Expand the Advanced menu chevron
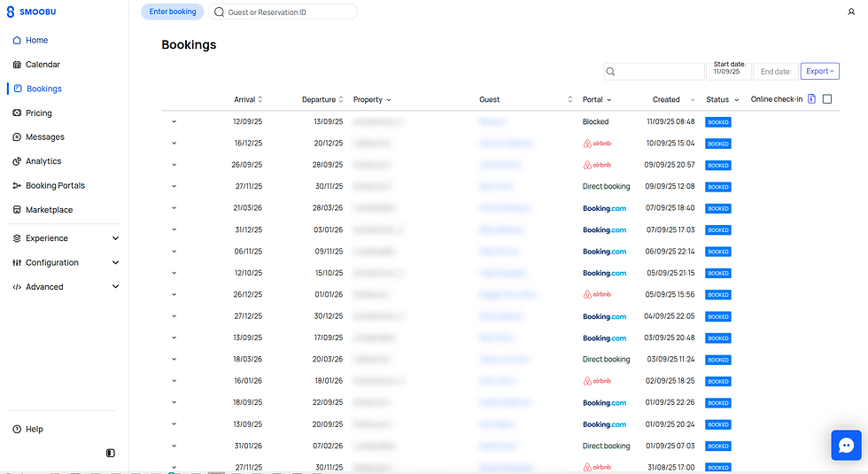868x474 pixels. point(116,287)
